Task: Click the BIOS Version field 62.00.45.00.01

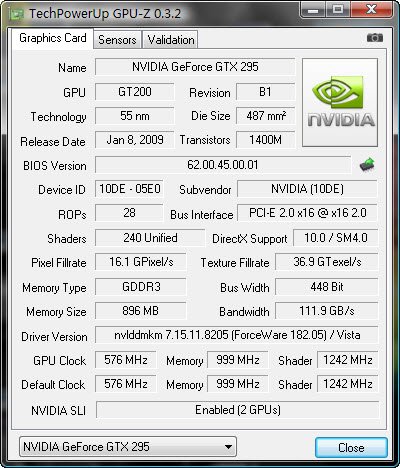Action: (x=223, y=165)
